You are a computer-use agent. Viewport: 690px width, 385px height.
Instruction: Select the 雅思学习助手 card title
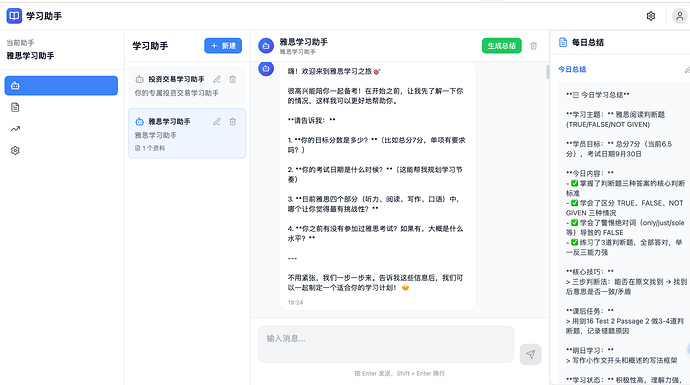click(x=169, y=121)
